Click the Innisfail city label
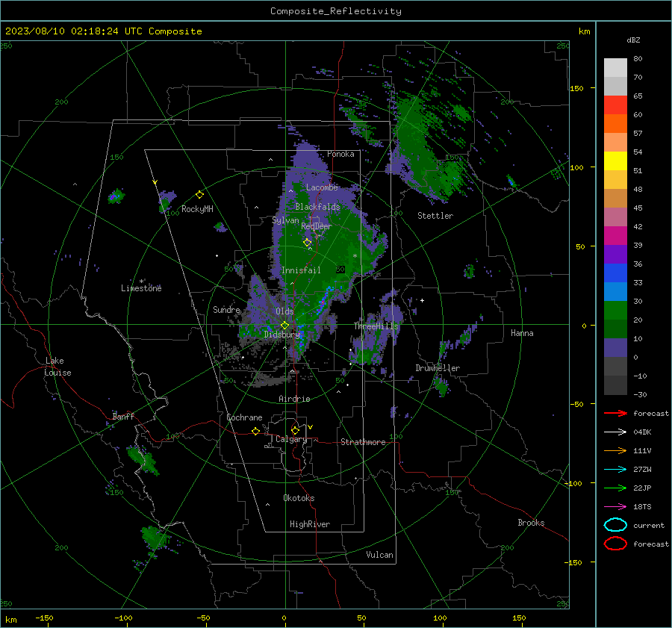Image resolution: width=672 pixels, height=628 pixels. tap(301, 270)
